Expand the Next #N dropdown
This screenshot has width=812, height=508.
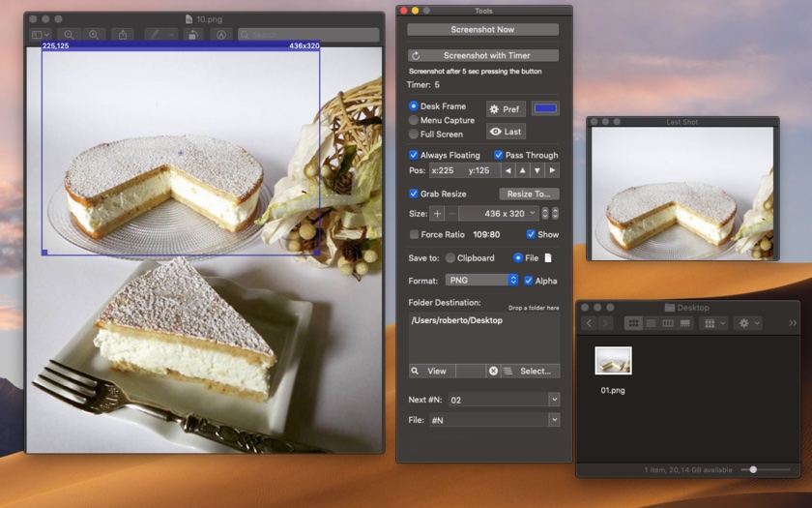coord(554,399)
